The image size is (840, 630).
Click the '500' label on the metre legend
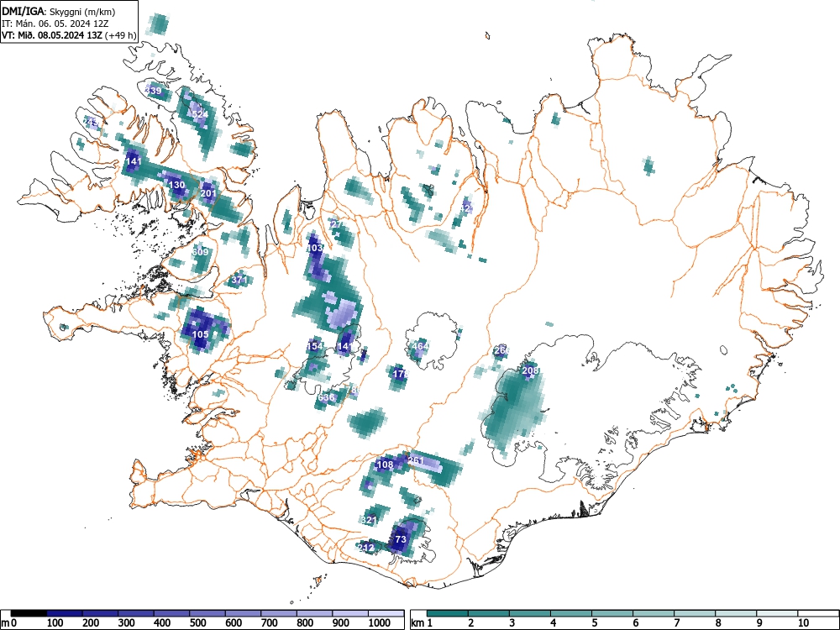coord(198,623)
